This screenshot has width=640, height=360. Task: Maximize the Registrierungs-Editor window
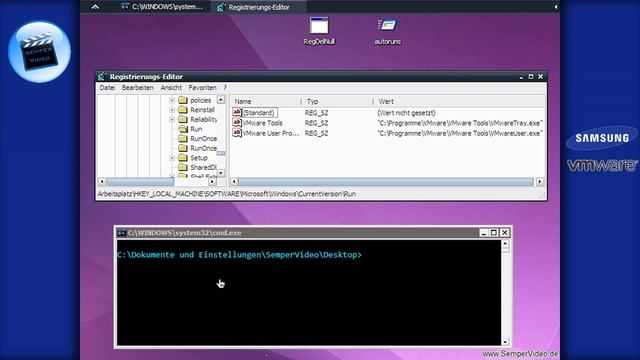[531, 77]
